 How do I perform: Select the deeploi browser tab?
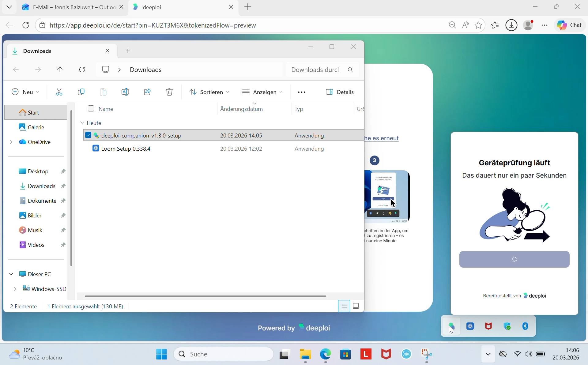(x=183, y=7)
